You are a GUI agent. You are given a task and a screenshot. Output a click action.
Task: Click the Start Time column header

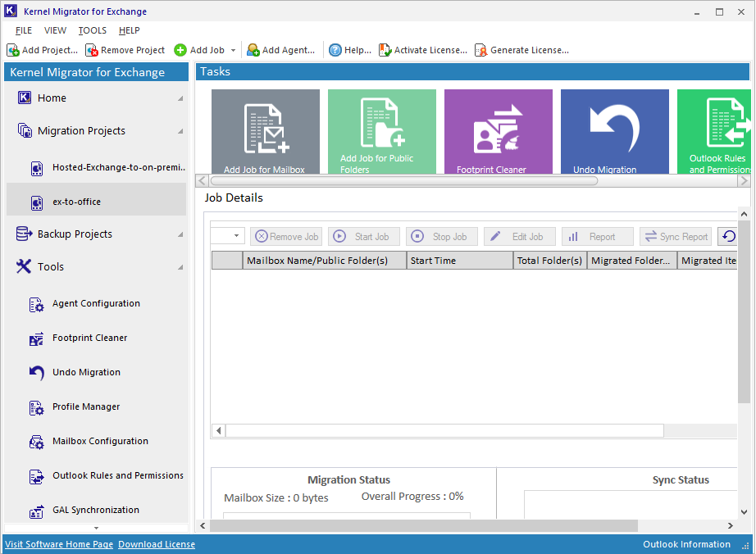[460, 261]
